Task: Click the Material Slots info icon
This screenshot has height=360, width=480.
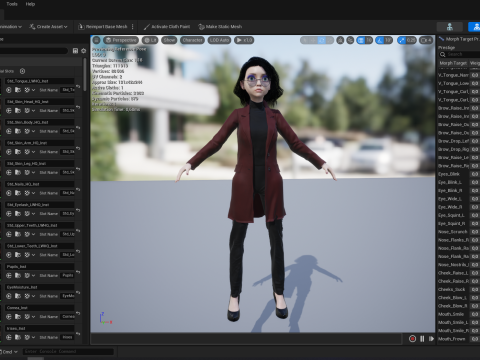Action: point(22,71)
